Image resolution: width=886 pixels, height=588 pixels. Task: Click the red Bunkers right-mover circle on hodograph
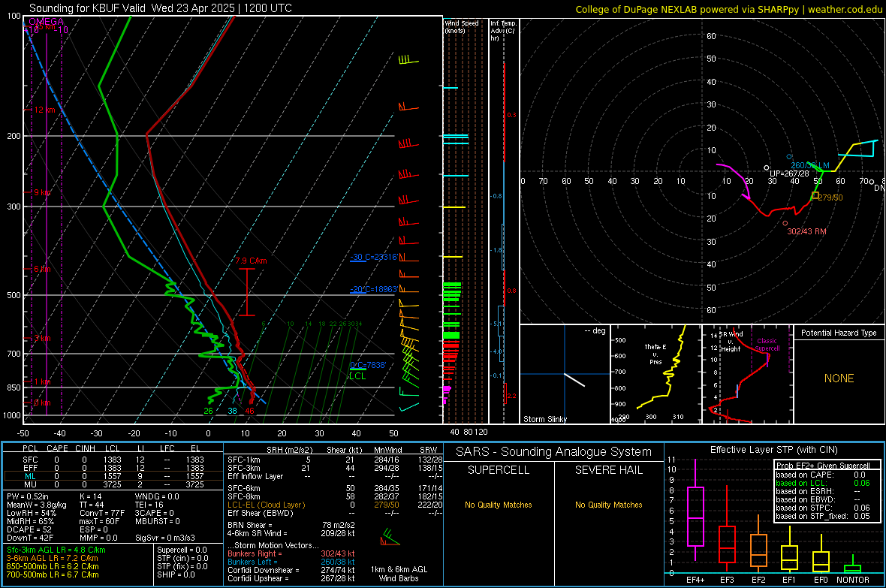click(785, 223)
